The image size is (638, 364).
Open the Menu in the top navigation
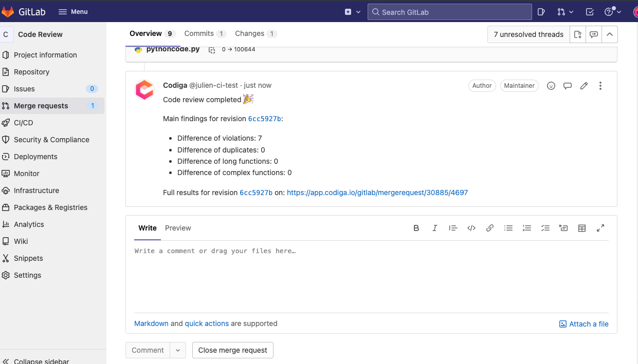72,11
